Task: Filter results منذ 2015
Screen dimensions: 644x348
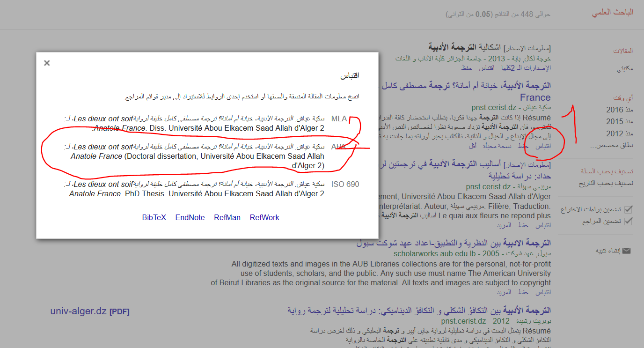Action: pos(620,121)
